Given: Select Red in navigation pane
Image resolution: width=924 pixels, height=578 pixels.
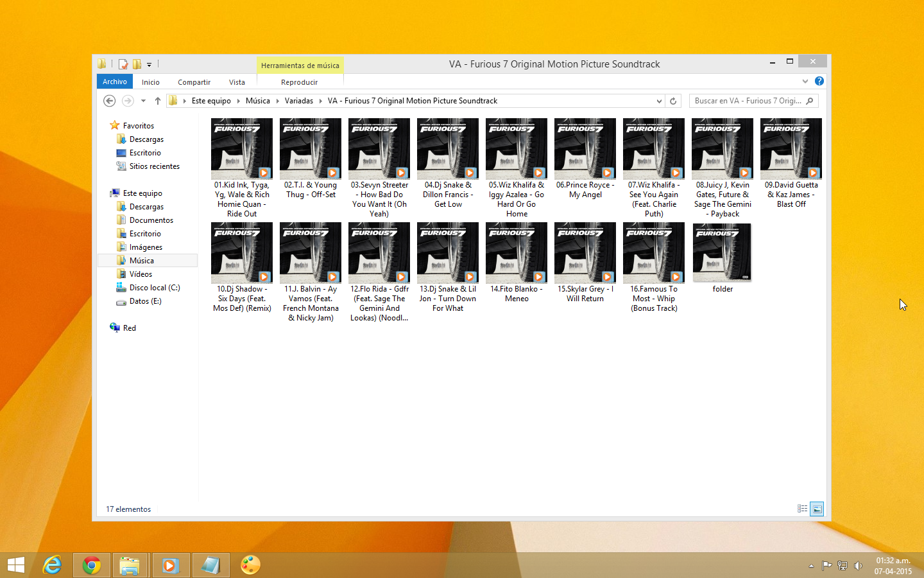Looking at the screenshot, I should click(x=129, y=328).
